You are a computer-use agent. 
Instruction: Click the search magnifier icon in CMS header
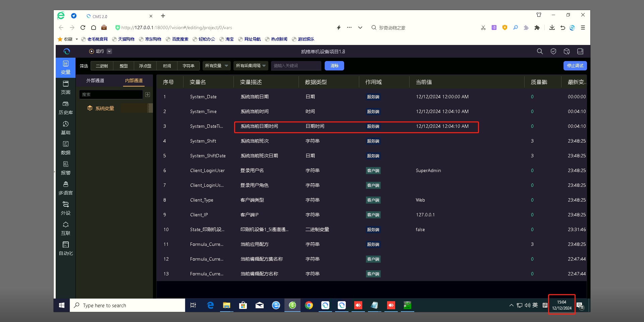pyautogui.click(x=540, y=51)
